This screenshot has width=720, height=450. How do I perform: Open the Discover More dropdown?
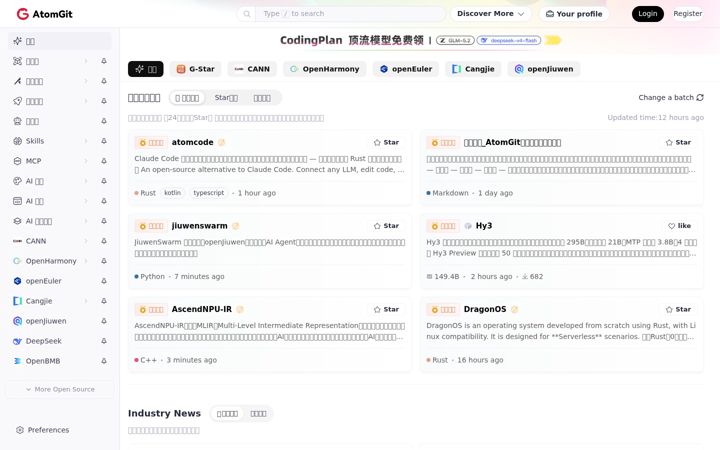(490, 14)
